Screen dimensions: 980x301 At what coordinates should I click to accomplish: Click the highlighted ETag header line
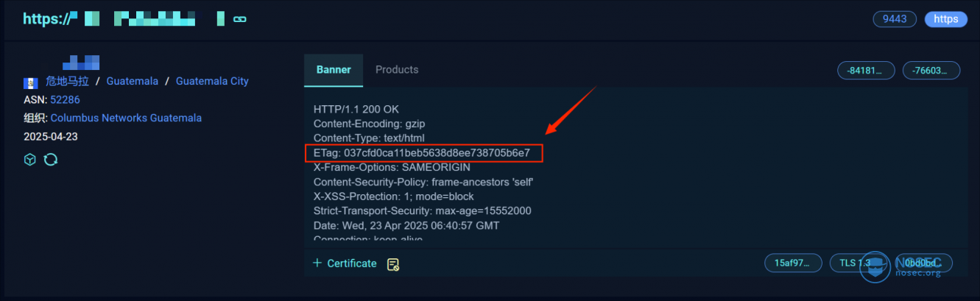[423, 153]
